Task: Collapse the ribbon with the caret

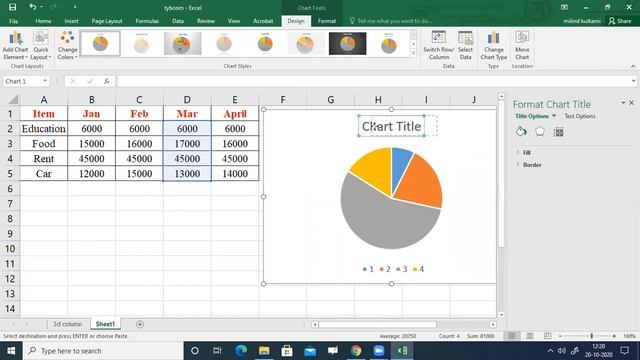Action: click(x=633, y=66)
